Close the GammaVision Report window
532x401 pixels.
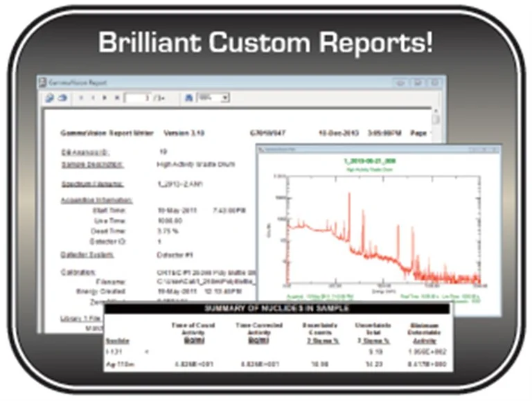click(x=434, y=83)
